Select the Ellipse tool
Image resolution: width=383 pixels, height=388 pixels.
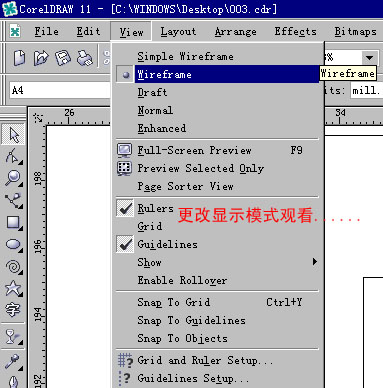13,245
